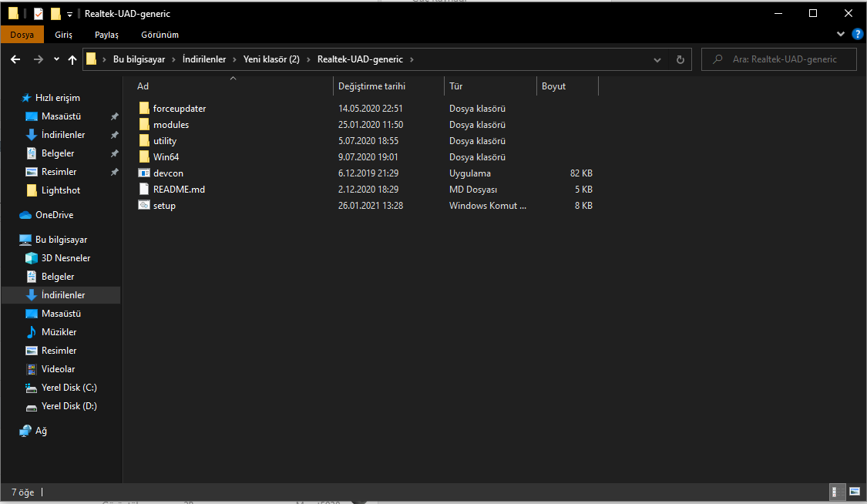
Task: Navigate to İndirilenler in the address bar
Action: point(204,59)
